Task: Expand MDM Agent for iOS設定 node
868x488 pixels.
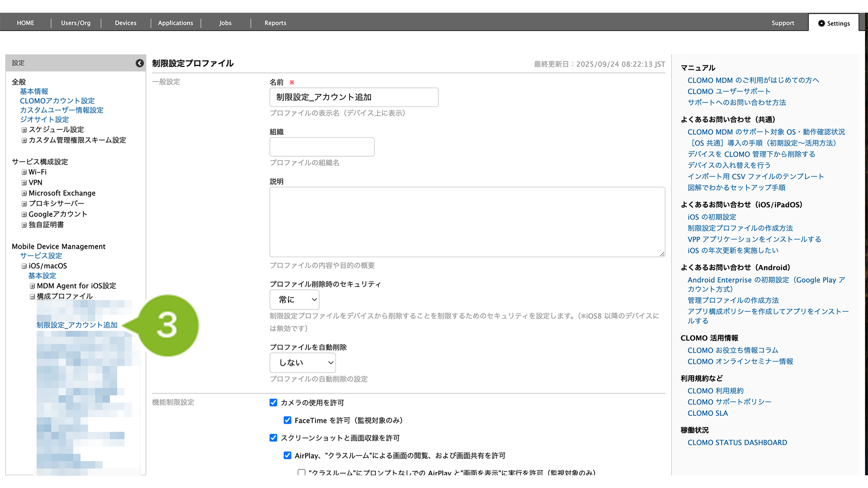Action: tap(32, 286)
